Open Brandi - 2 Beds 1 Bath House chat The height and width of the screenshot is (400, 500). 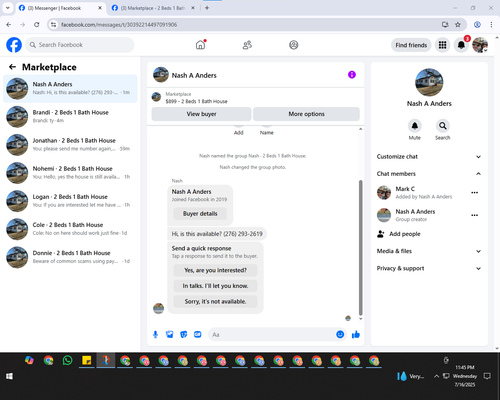pyautogui.click(x=70, y=116)
